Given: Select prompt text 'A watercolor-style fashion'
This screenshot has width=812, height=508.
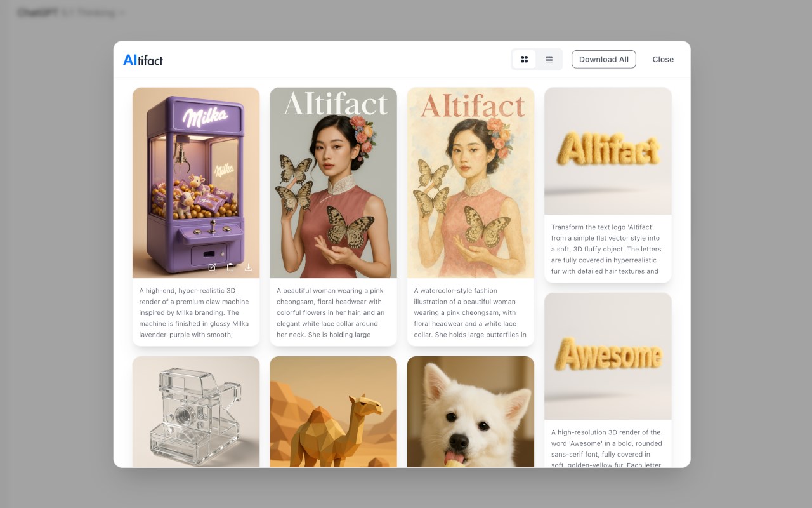Looking at the screenshot, I should click(x=455, y=290).
